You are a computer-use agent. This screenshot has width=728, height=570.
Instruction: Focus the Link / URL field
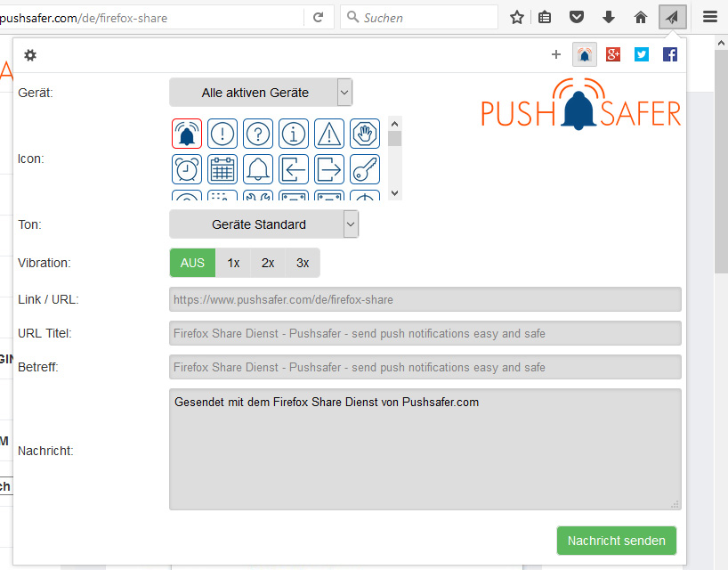click(x=425, y=299)
